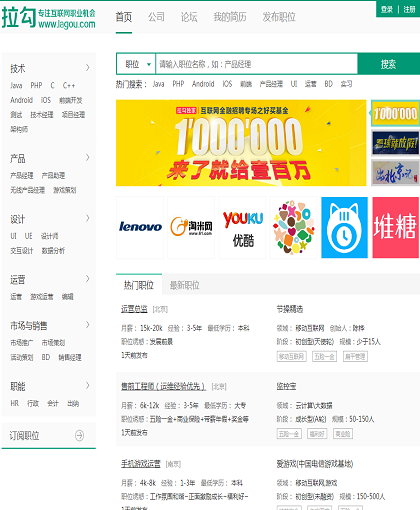The image size is (420, 510).
Task: Open the 职位 search type dropdown
Action: [136, 64]
